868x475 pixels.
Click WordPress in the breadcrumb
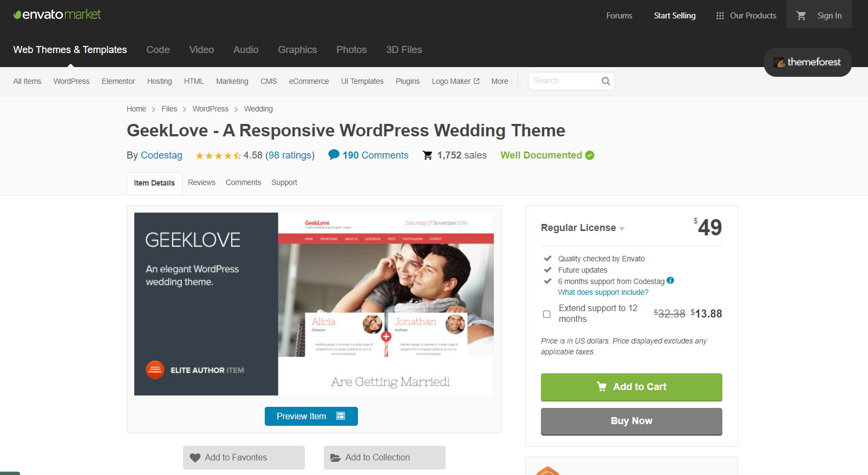click(211, 109)
